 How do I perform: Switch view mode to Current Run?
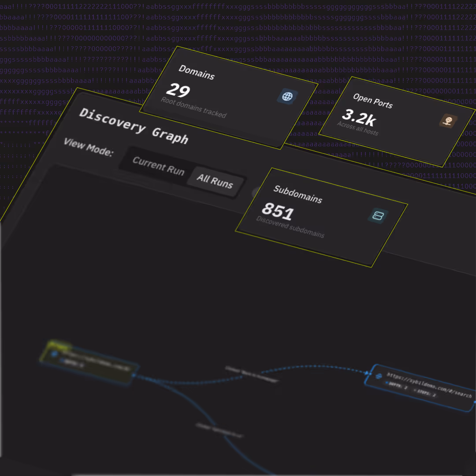(x=158, y=166)
